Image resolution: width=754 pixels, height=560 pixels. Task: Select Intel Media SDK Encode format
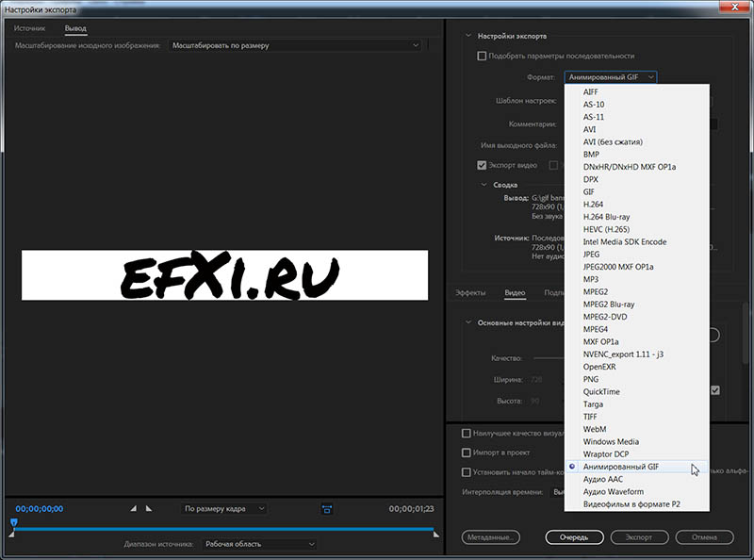(637, 242)
